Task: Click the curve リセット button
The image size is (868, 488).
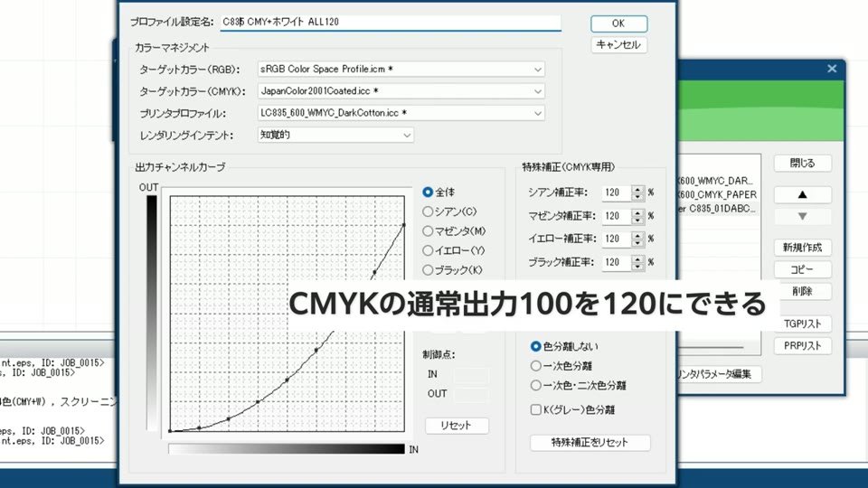Action: click(457, 426)
